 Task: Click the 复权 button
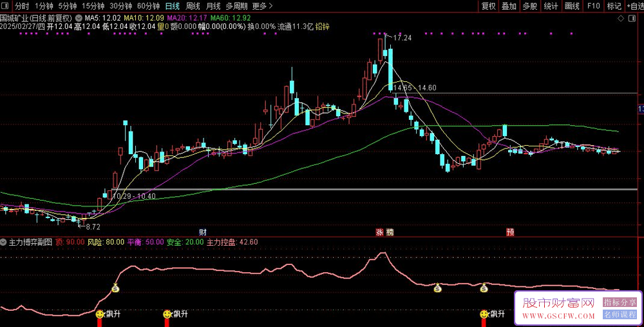click(489, 6)
